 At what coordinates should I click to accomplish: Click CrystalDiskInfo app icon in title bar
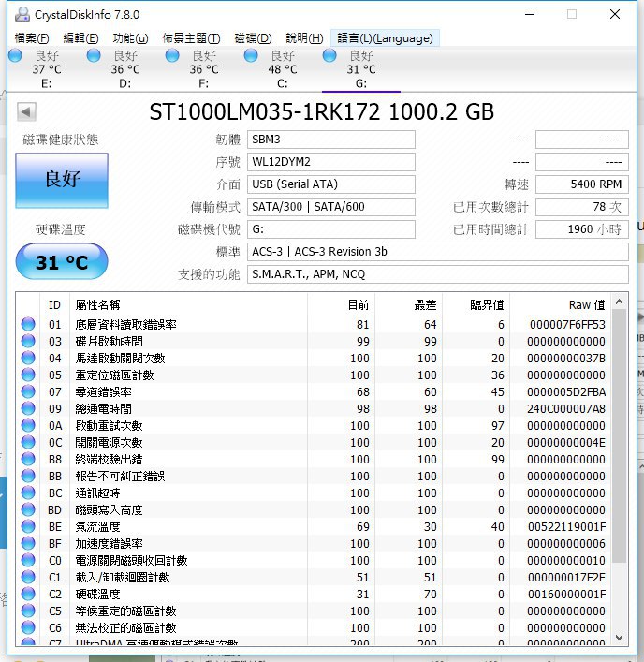[x=16, y=13]
